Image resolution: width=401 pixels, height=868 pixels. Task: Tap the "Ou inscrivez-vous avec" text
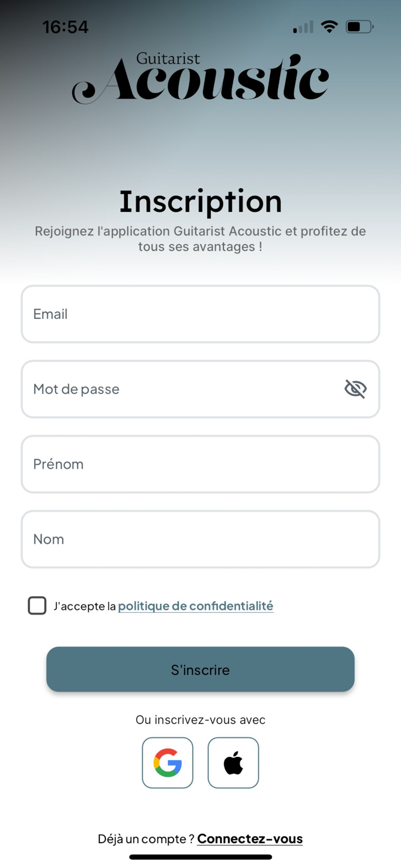tap(200, 720)
